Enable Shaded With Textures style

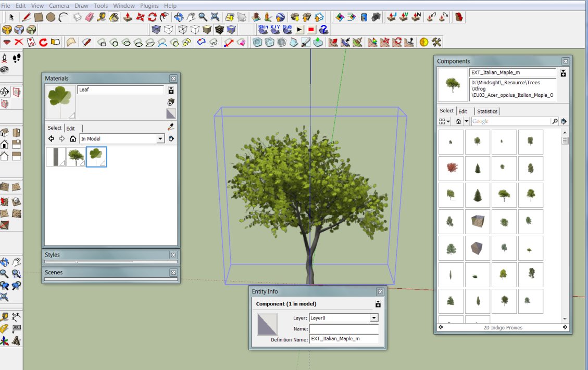tap(219, 30)
